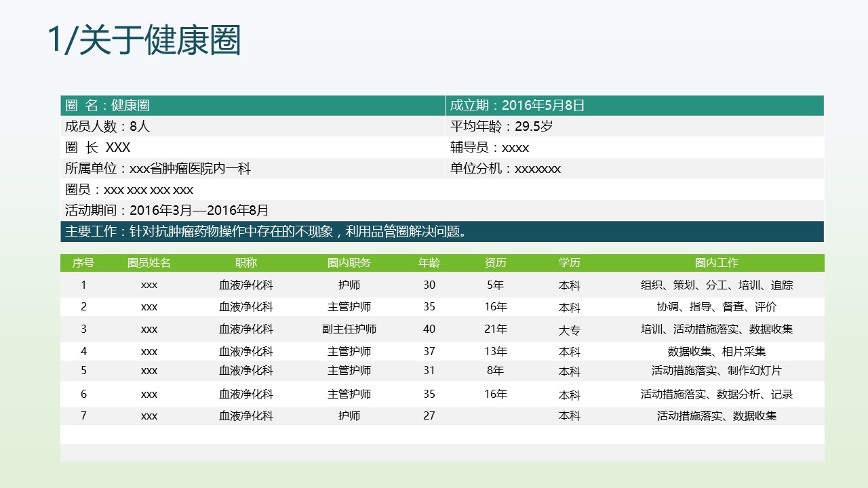Select the "组织、策划、分工、培训、追踪" cell
Viewport: 868px width, 488px height.
tap(717, 285)
